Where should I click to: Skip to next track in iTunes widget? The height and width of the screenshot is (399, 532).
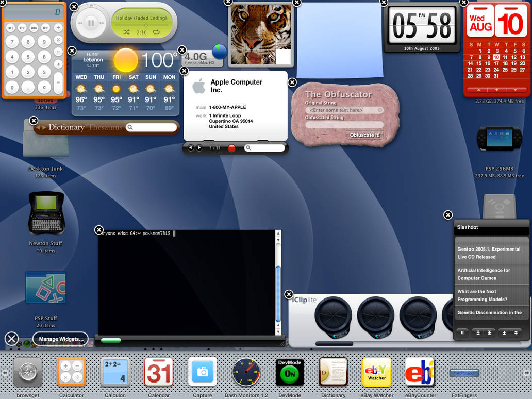click(102, 23)
